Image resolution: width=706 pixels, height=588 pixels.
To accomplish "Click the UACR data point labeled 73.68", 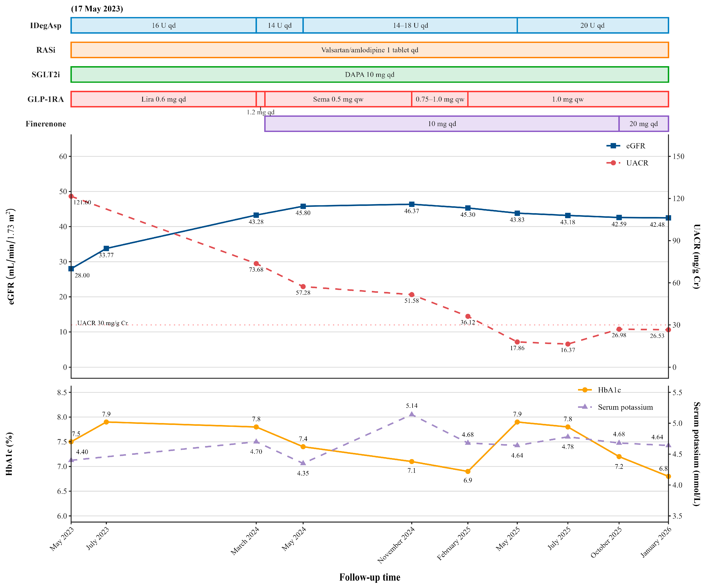I will click(x=256, y=264).
